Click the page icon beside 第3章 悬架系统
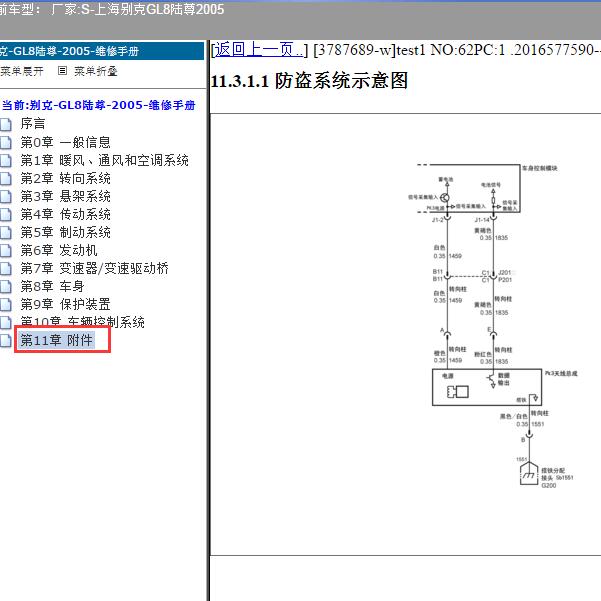Image resolution: width=601 pixels, height=601 pixels. click(5, 196)
